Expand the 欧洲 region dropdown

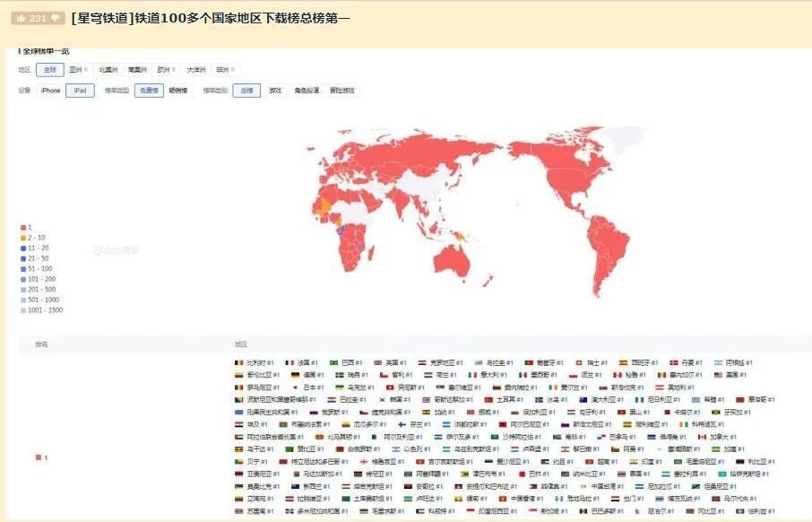point(167,69)
